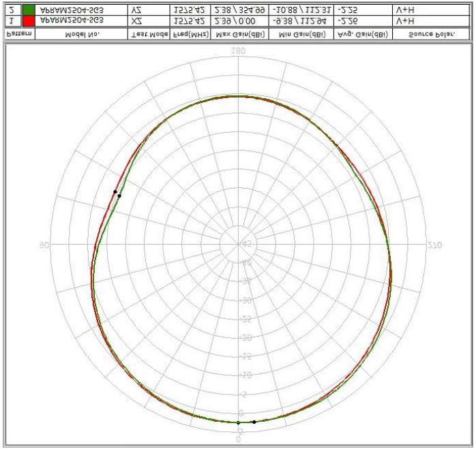Click the center of the polar plot
This screenshot has width=476, height=449.
click(x=238, y=244)
